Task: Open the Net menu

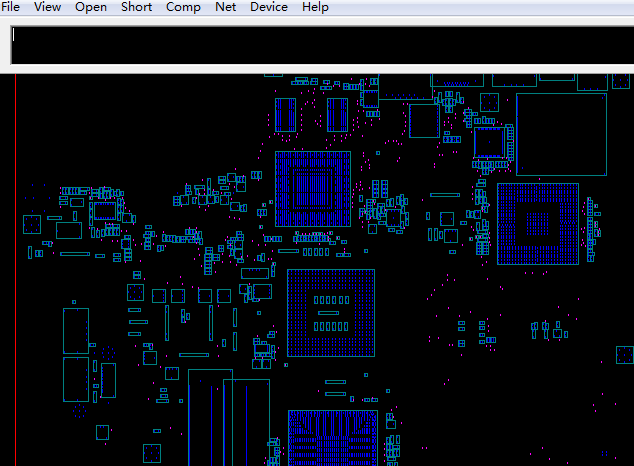Action: (x=226, y=7)
